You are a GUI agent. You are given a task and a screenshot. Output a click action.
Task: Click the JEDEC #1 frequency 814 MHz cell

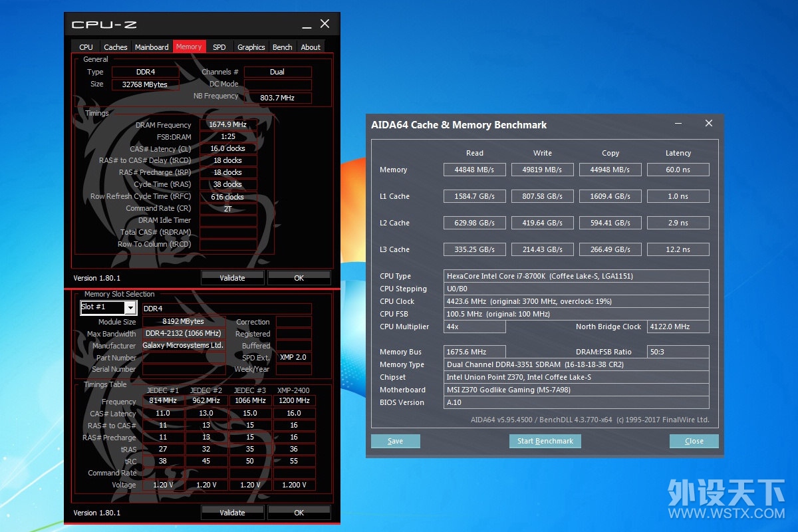[x=163, y=401]
